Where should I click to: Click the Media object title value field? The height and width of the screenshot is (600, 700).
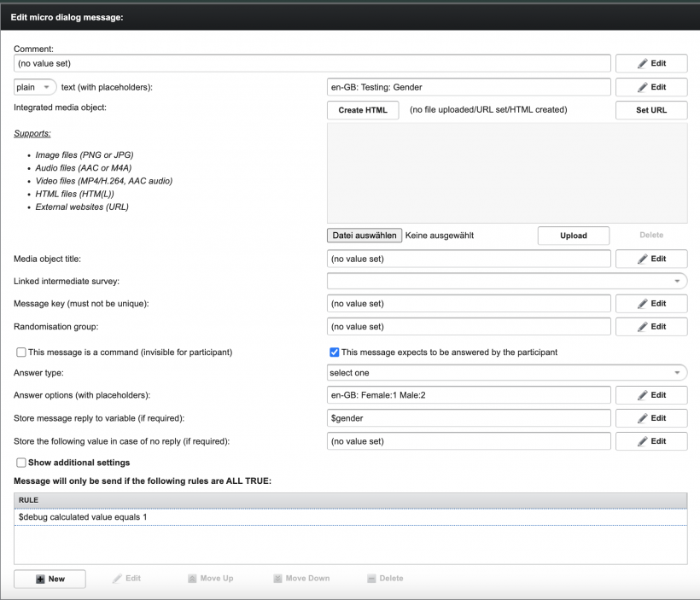point(469,259)
